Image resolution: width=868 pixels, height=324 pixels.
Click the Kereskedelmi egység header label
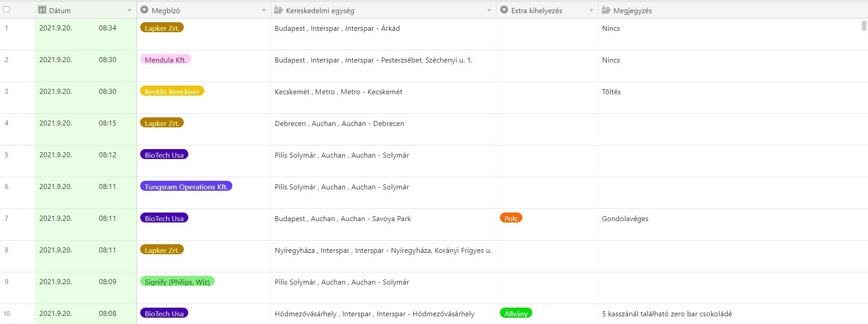click(x=320, y=10)
